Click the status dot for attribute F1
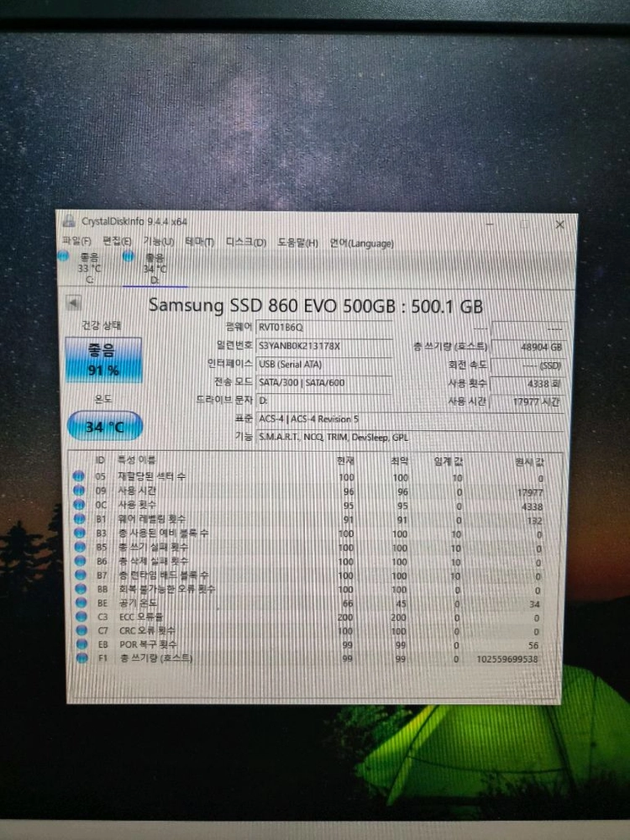The width and height of the screenshot is (630, 840). coord(82,658)
